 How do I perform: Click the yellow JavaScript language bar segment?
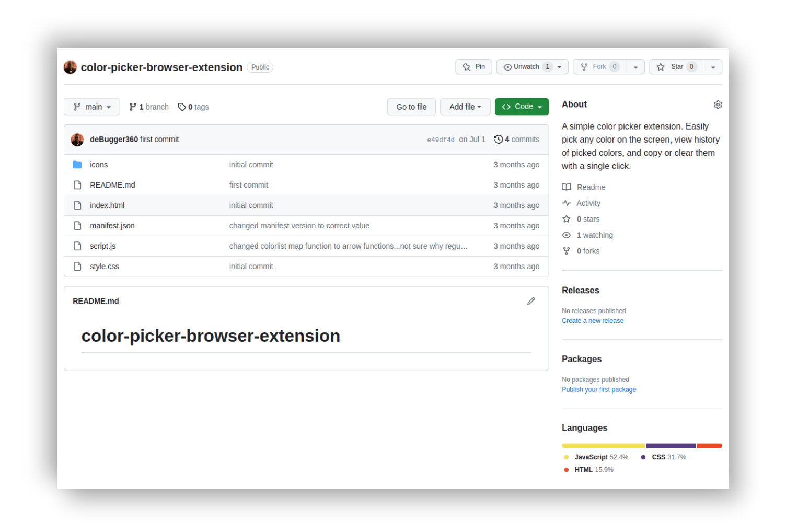603,446
